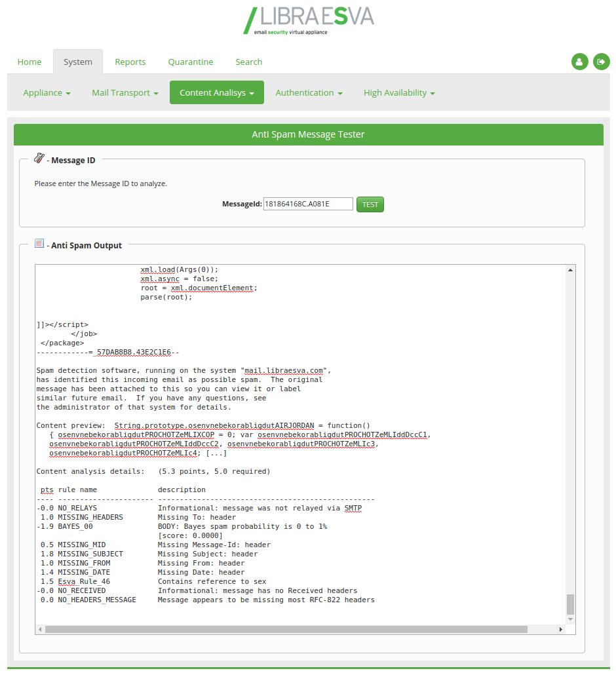The image size is (616, 673).
Task: Click the left arrow of the horizontal scrollbar
Action: 39,628
